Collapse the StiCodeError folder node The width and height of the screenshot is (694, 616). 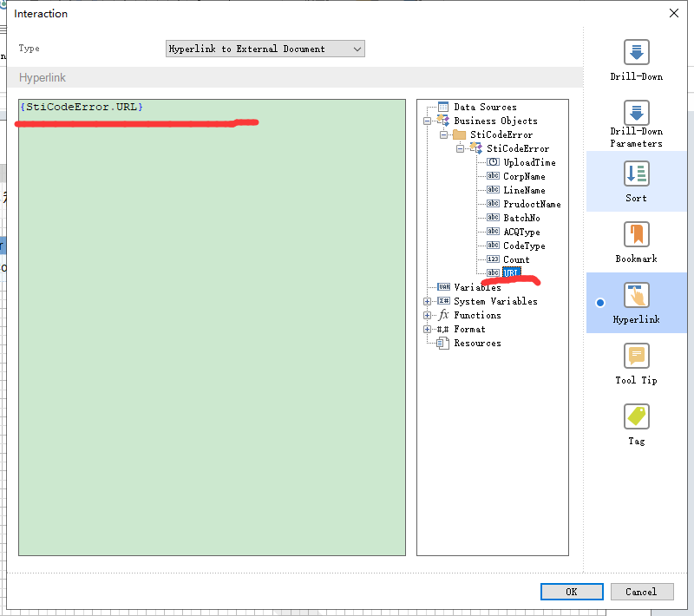(x=443, y=135)
